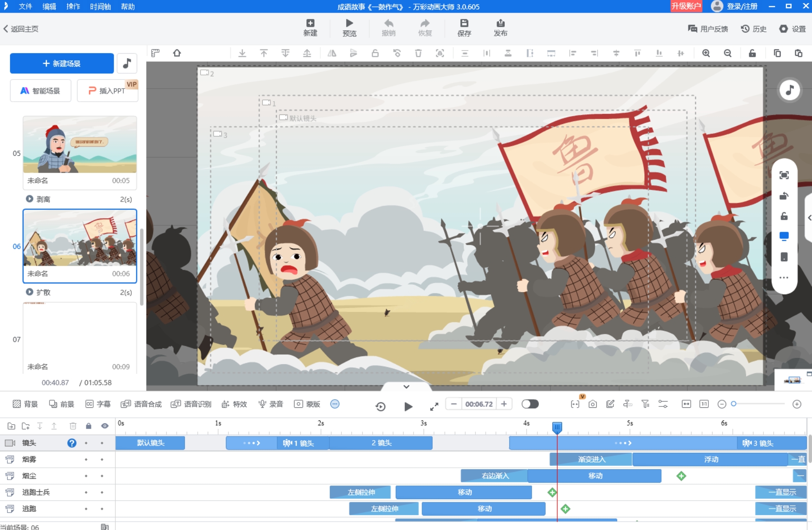Click the plus button beside the time field
This screenshot has width=812, height=530.
pos(503,404)
